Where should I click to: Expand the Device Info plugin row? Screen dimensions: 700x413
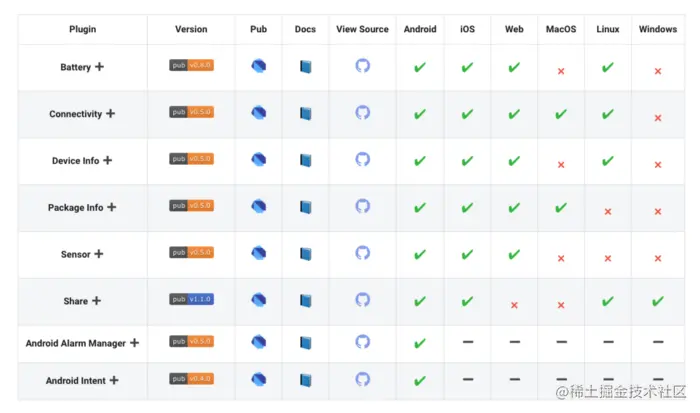tap(107, 160)
